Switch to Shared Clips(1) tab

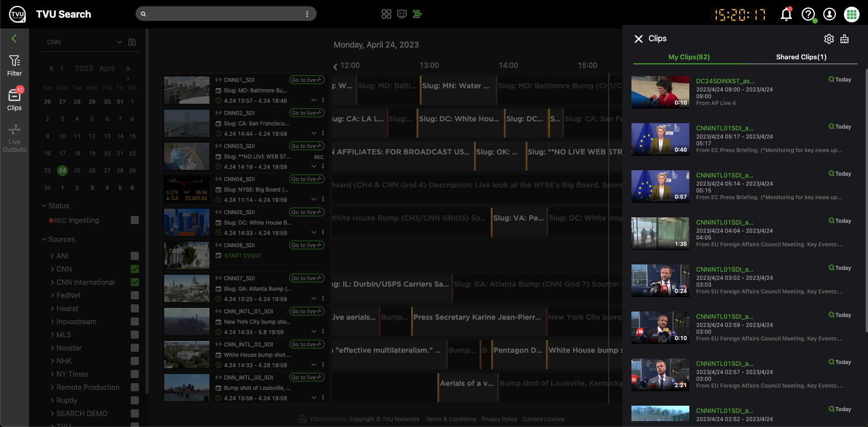(x=801, y=57)
